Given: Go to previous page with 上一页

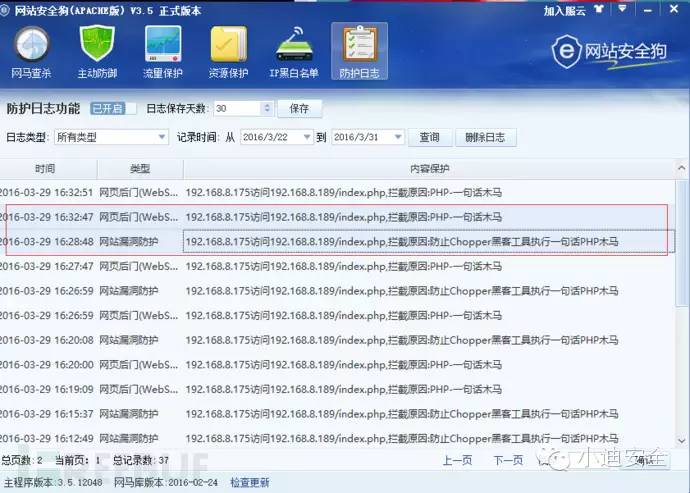Looking at the screenshot, I should [x=457, y=461].
